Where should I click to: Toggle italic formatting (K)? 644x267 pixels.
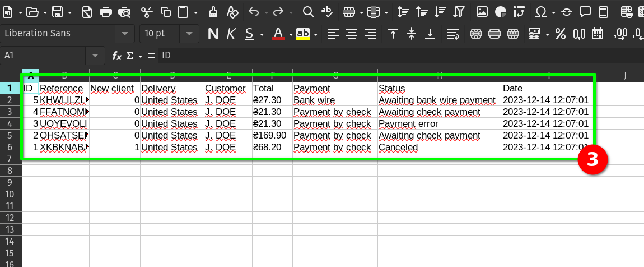coord(231,34)
